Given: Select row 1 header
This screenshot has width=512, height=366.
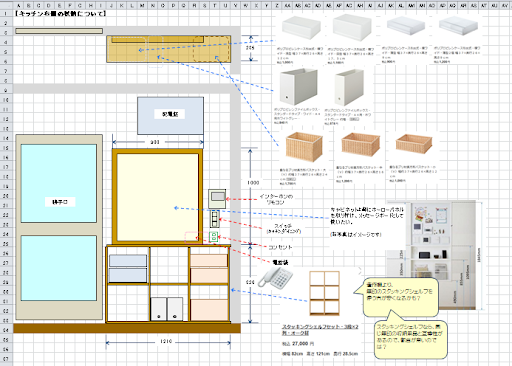Looking at the screenshot, I should [x=6, y=13].
